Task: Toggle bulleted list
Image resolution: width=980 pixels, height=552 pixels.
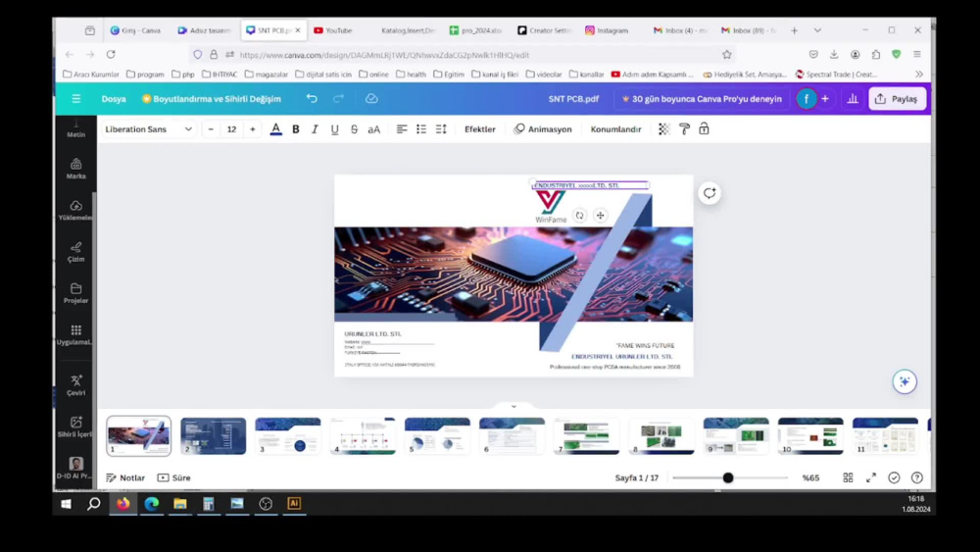Action: point(421,129)
